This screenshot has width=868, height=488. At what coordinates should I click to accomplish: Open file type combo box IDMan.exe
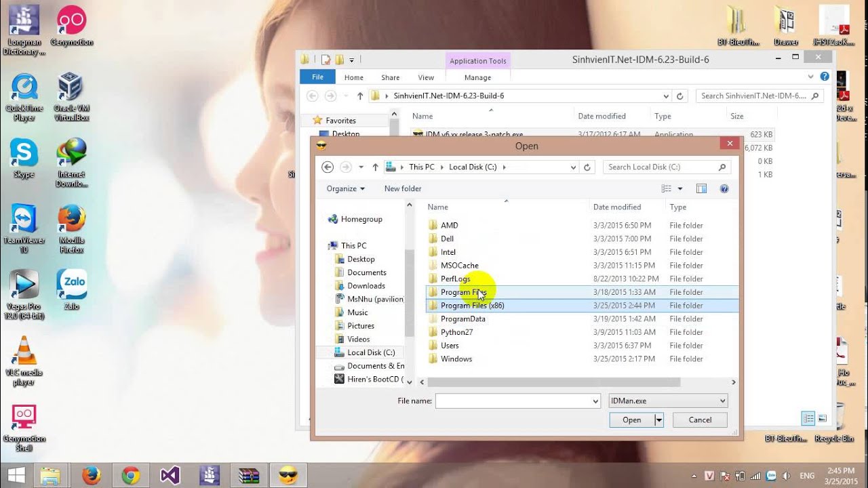tap(668, 401)
